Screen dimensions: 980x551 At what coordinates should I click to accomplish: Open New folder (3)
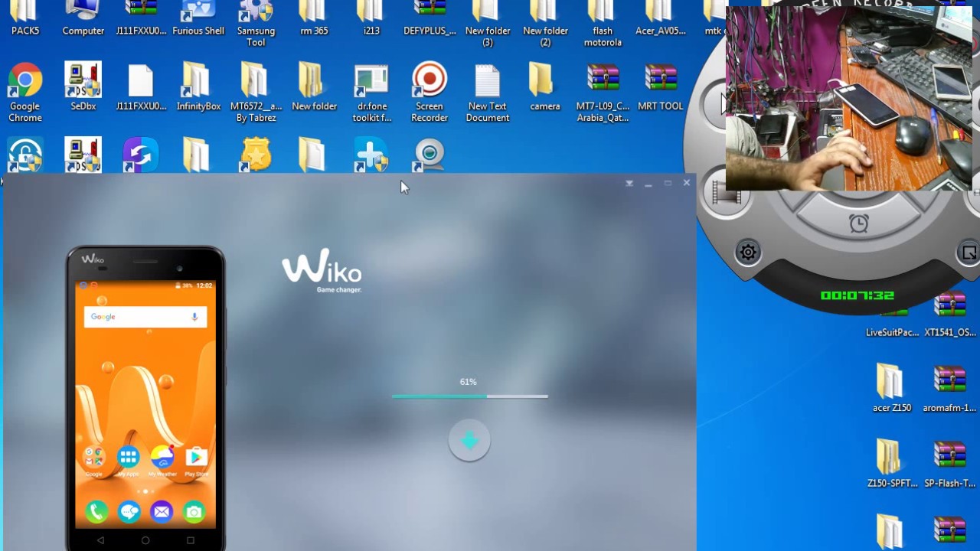[x=488, y=24]
